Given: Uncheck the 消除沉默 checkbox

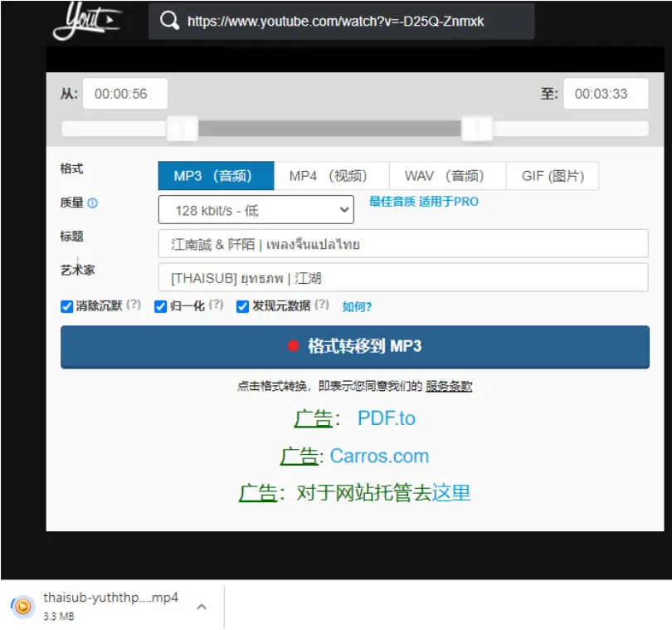Looking at the screenshot, I should coord(67,306).
